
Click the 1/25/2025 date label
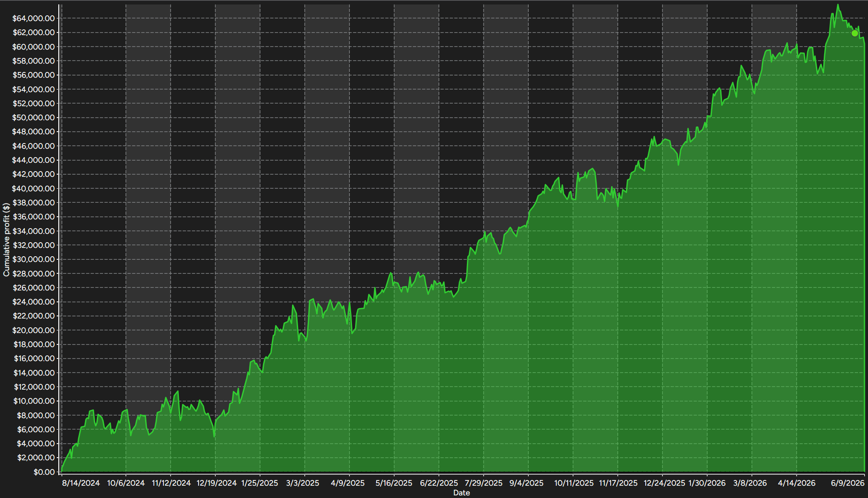(260, 483)
